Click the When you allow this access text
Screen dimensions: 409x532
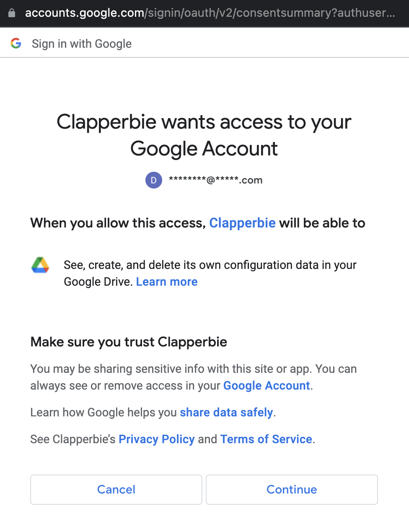coord(118,223)
